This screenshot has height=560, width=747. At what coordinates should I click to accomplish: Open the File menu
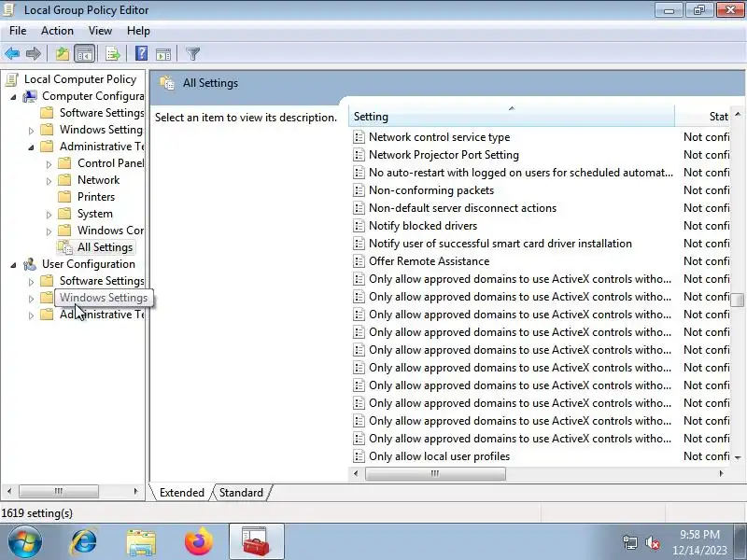pos(18,31)
